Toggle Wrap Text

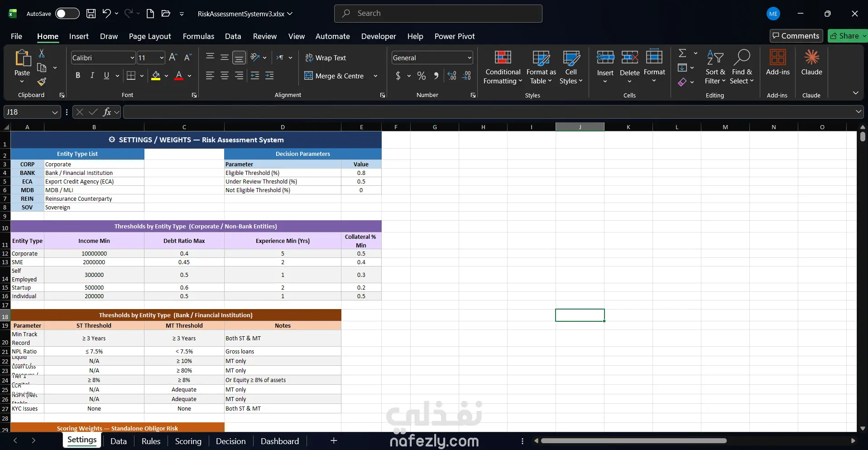click(326, 58)
